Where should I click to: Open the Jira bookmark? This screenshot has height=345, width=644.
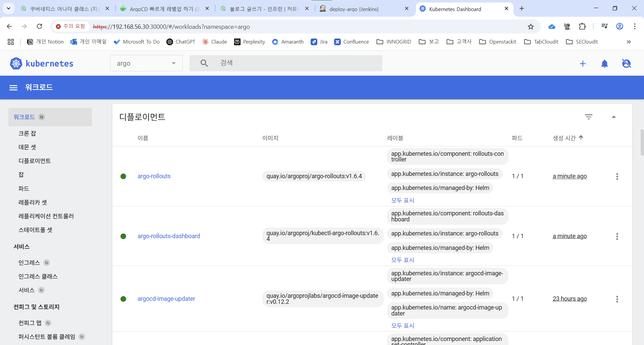pos(319,42)
